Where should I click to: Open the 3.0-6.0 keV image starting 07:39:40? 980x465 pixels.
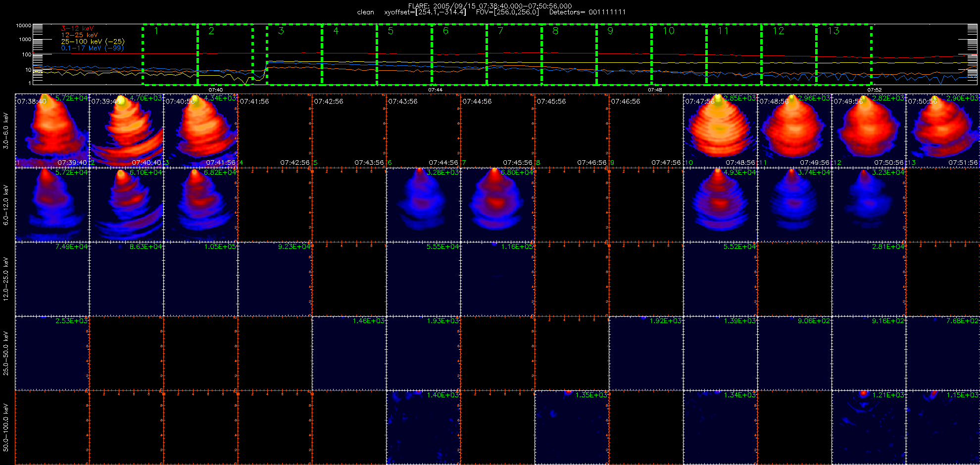pos(126,131)
